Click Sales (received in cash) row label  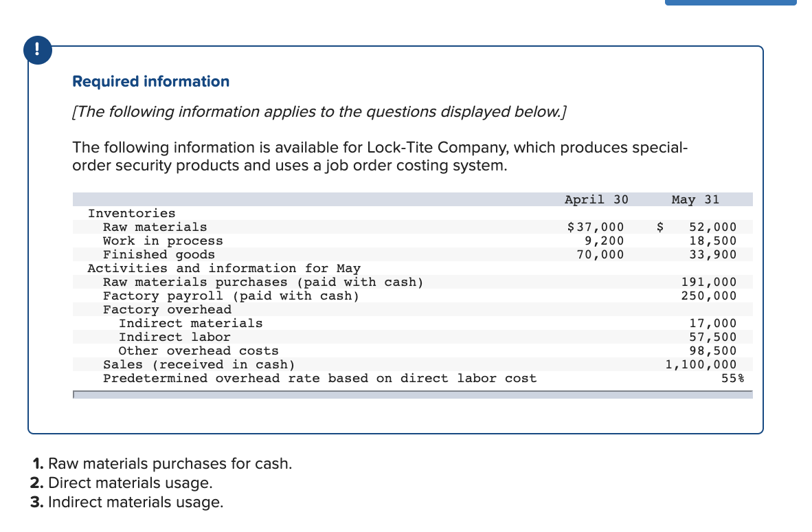pyautogui.click(x=199, y=365)
